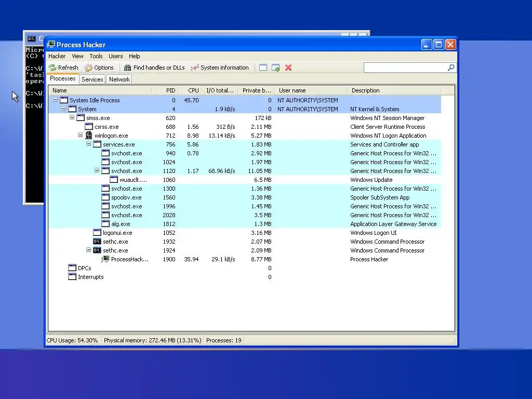
Task: Switch to the Network tab
Action: tap(119, 79)
